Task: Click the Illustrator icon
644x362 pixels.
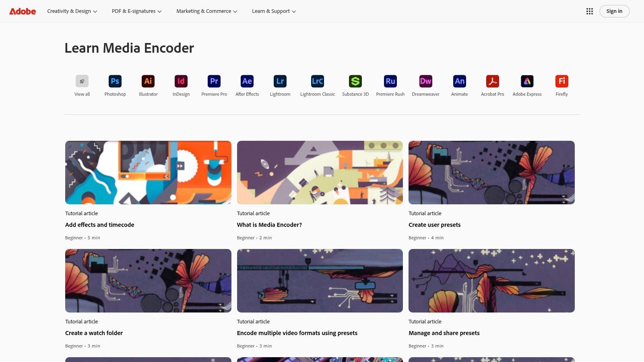Action: click(148, 81)
